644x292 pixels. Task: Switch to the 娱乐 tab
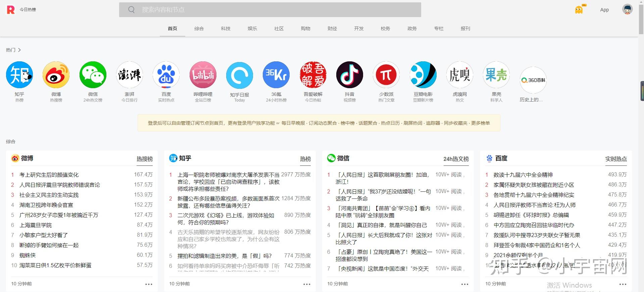coord(252,28)
